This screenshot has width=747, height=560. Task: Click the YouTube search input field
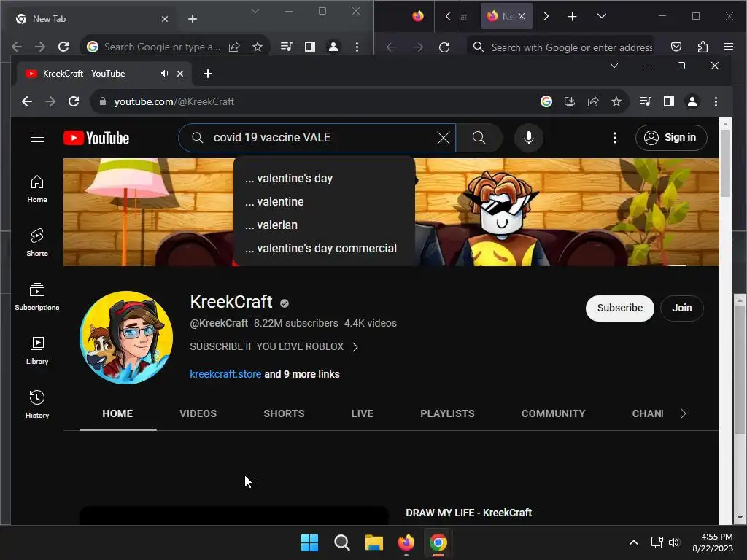tap(317, 138)
